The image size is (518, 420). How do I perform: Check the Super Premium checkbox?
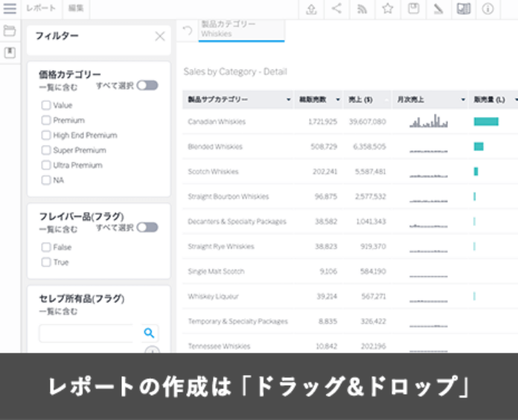click(x=46, y=150)
